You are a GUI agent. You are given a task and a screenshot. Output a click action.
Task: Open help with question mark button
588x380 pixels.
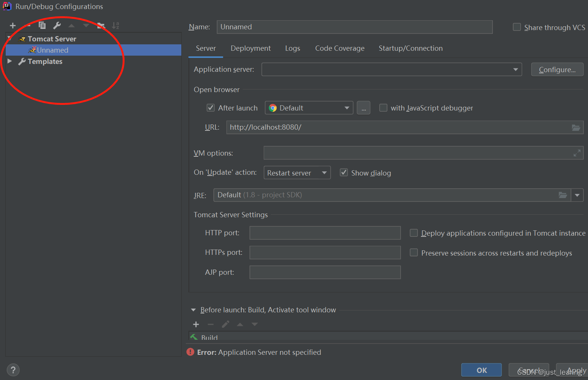click(x=13, y=370)
